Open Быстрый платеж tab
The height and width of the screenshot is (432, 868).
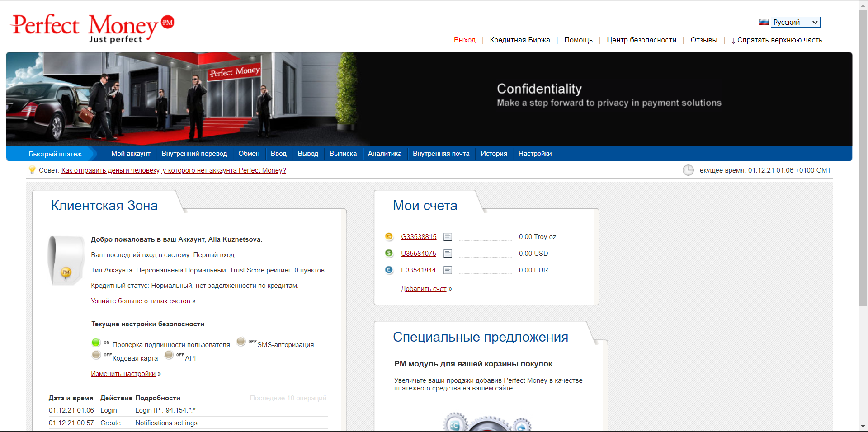(55, 154)
